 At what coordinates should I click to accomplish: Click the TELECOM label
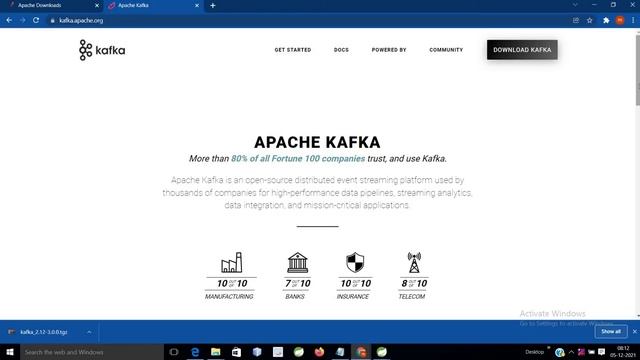[412, 297]
